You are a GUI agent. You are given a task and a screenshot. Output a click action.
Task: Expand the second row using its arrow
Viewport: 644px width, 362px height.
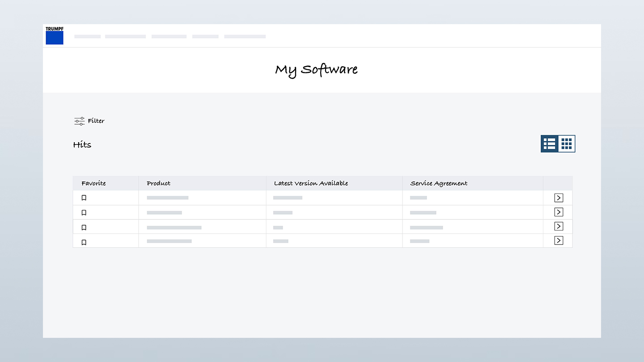(559, 212)
